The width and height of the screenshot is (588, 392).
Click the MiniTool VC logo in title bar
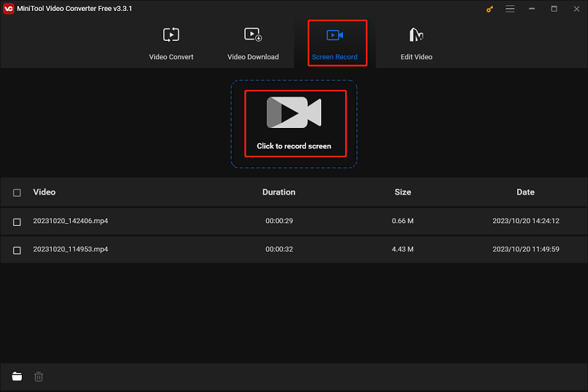(x=9, y=9)
